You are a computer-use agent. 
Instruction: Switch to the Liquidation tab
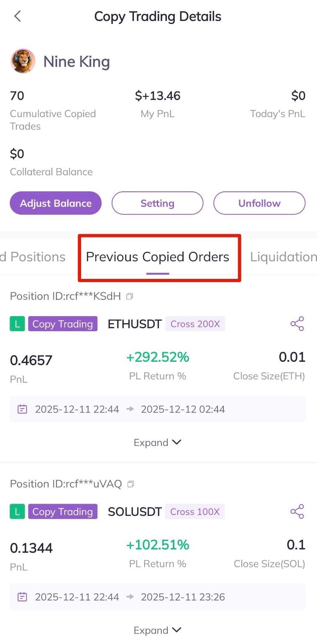[283, 257]
